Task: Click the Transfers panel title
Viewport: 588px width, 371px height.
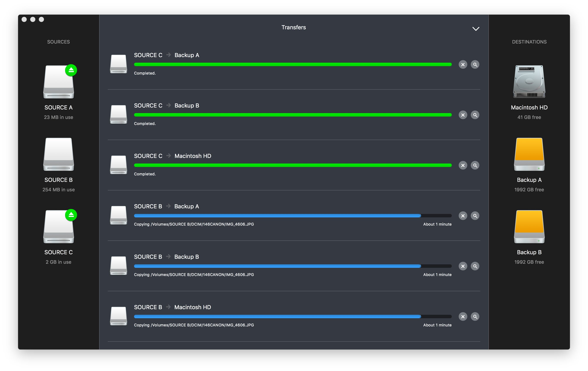Action: (294, 27)
